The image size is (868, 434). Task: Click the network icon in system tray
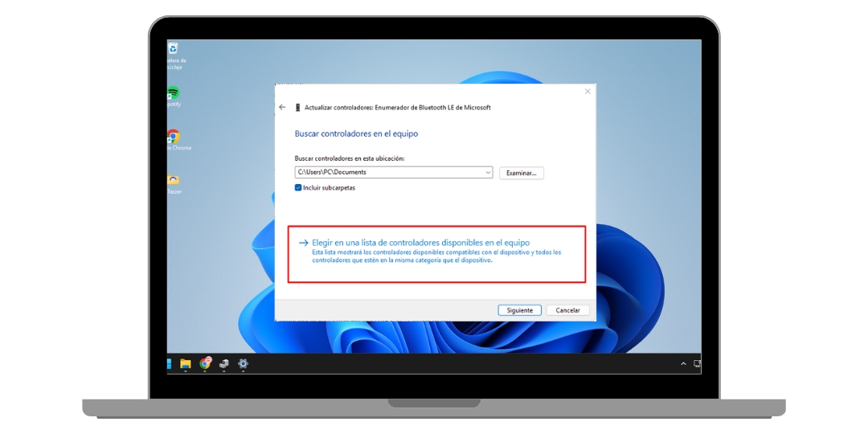click(696, 364)
